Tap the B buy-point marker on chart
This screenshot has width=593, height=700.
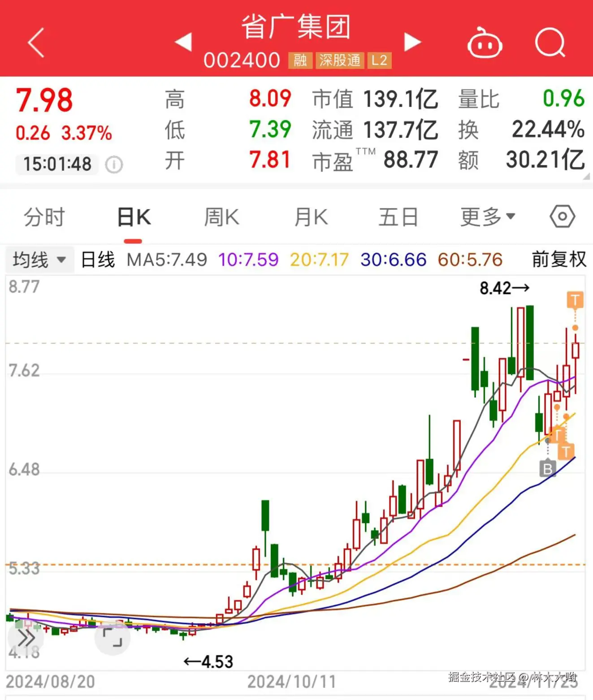tap(547, 469)
